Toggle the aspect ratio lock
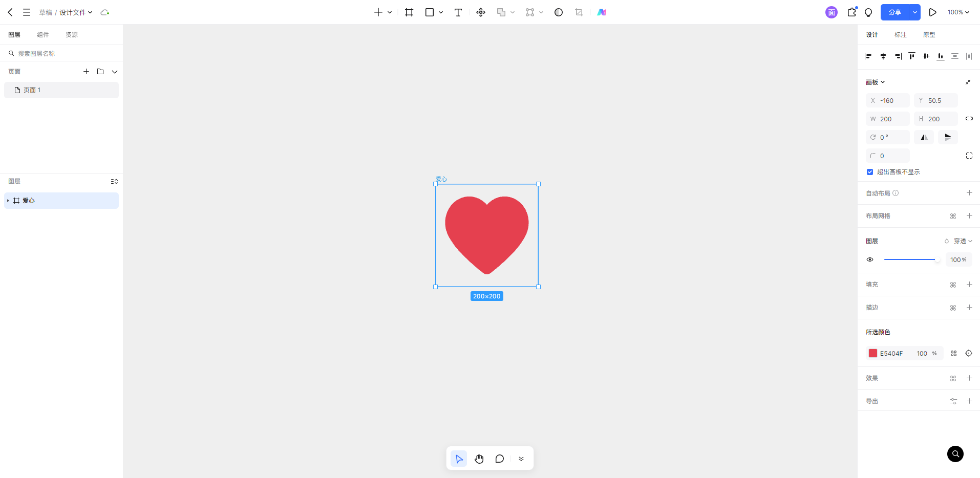 pyautogui.click(x=969, y=119)
